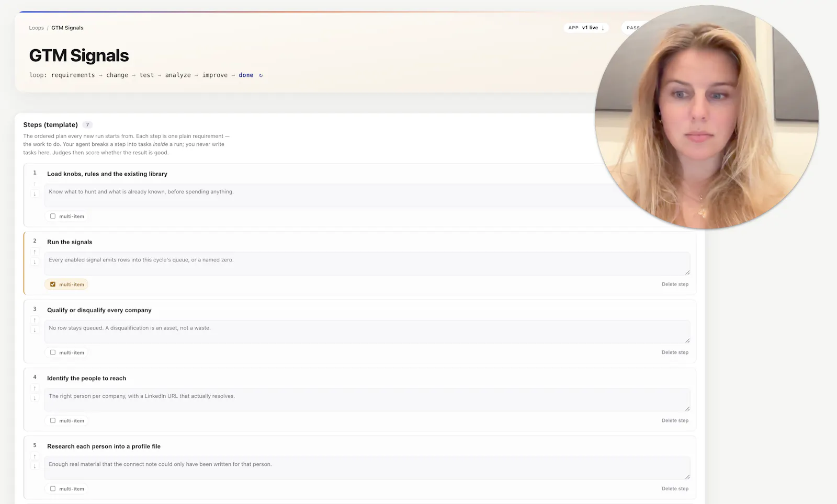Click GTM Signals breadcrumb

[x=67, y=28]
